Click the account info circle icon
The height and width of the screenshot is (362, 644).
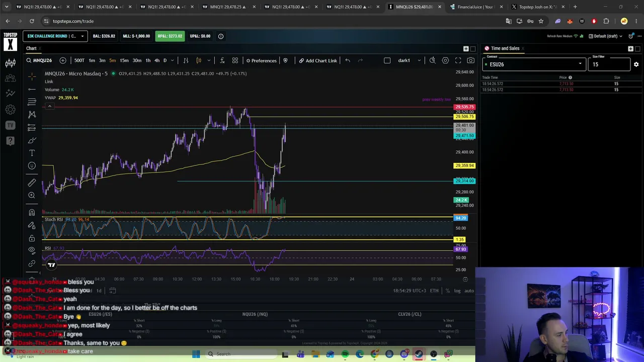pos(220,36)
